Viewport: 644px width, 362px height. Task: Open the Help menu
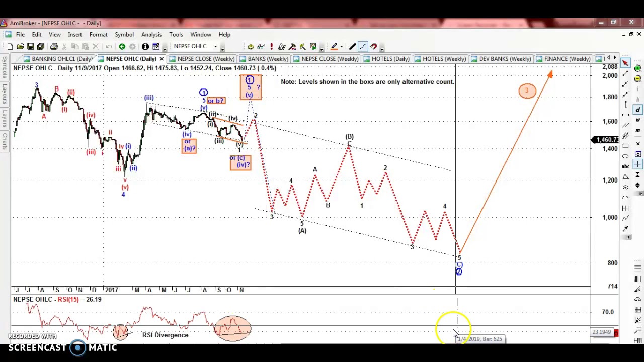pos(224,34)
